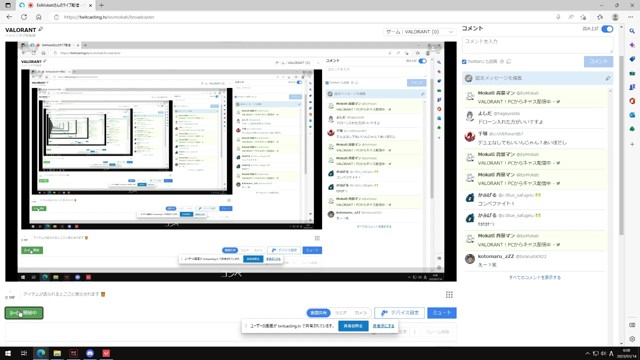Click the pencil icon next to VALORANT title

point(40,29)
